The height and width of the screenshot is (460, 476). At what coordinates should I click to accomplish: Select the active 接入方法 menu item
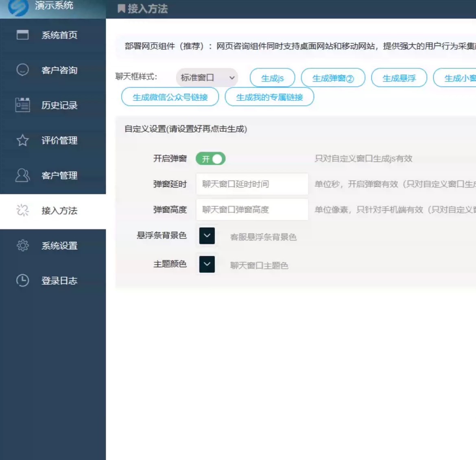(x=53, y=211)
